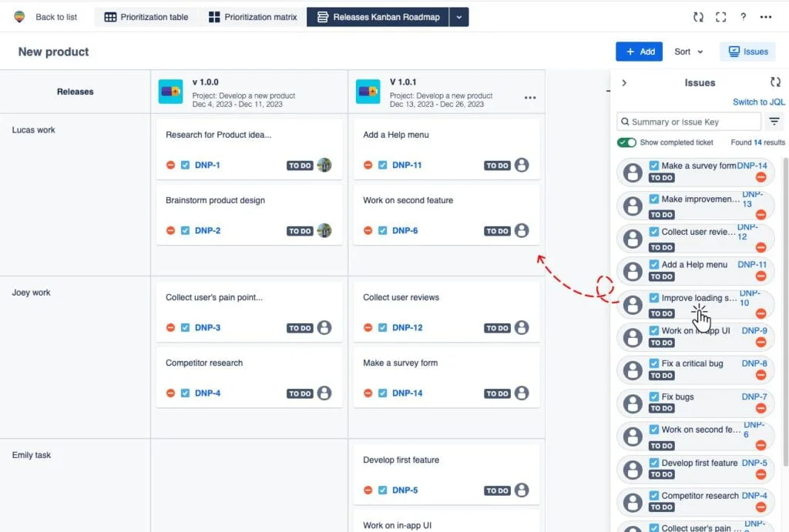
Task: Open the Issues panel filter icon
Action: tap(774, 121)
